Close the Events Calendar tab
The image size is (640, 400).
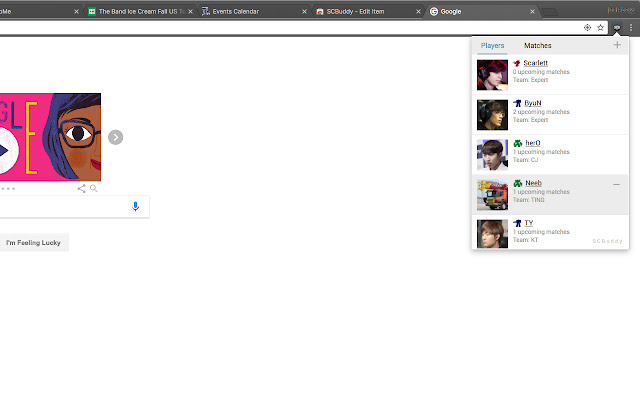(304, 11)
